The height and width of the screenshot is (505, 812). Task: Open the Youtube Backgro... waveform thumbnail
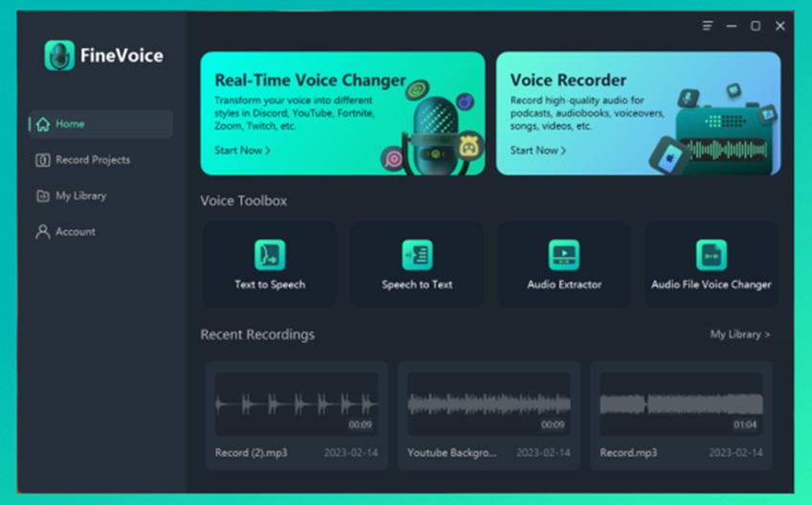(x=489, y=403)
